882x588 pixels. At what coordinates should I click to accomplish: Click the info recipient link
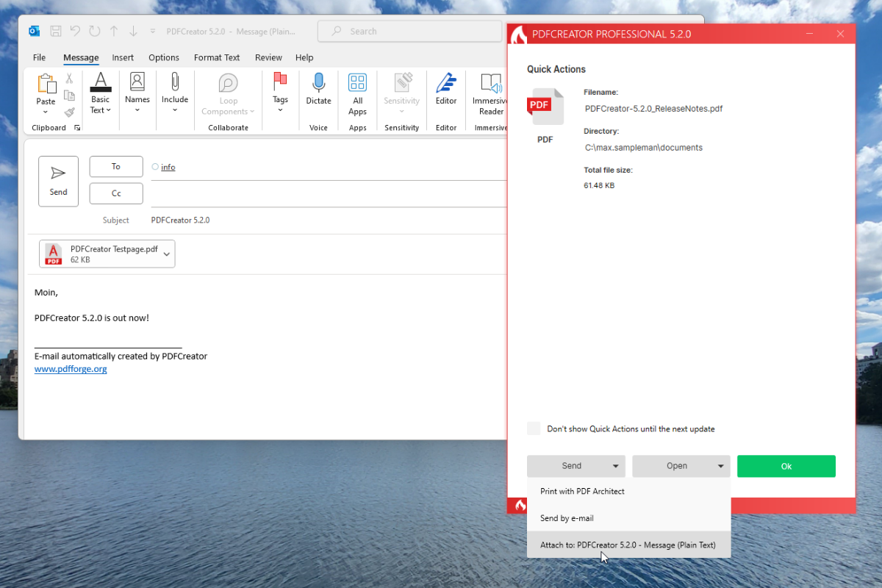coord(168,167)
